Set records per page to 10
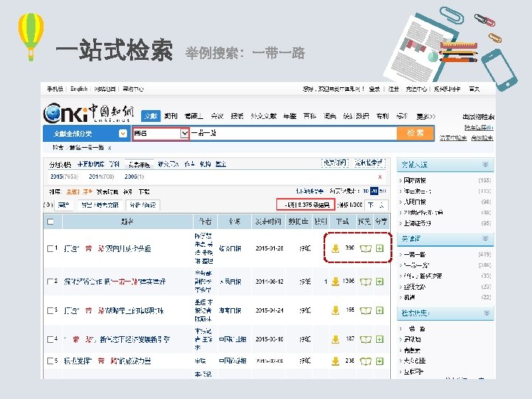 366,191
